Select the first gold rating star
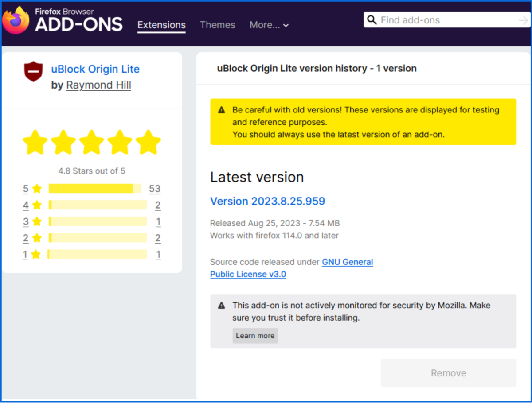Viewport: 532px width, 403px height. click(x=35, y=142)
